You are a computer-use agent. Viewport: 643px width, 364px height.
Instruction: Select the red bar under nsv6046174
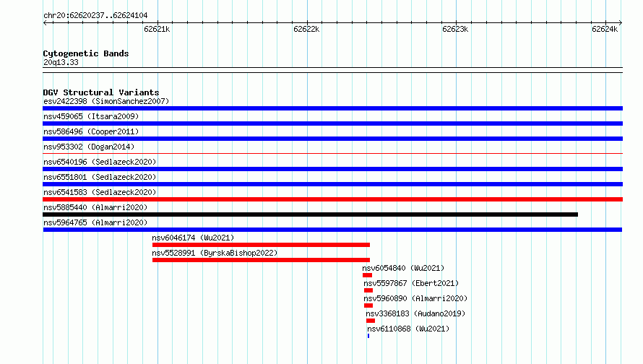[x=261, y=245]
